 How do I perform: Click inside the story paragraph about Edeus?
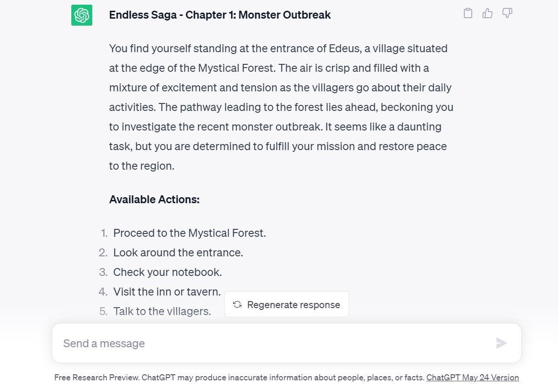pos(280,107)
